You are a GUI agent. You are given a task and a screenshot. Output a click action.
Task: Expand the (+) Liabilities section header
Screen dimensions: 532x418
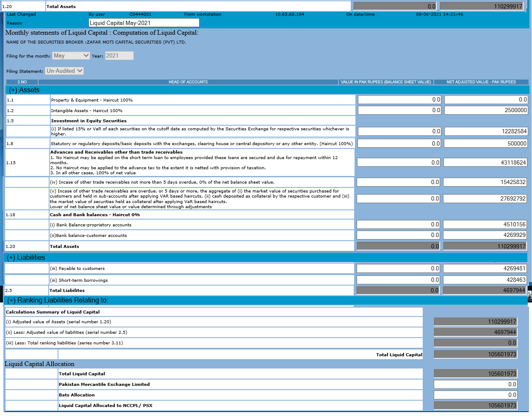pos(26,258)
